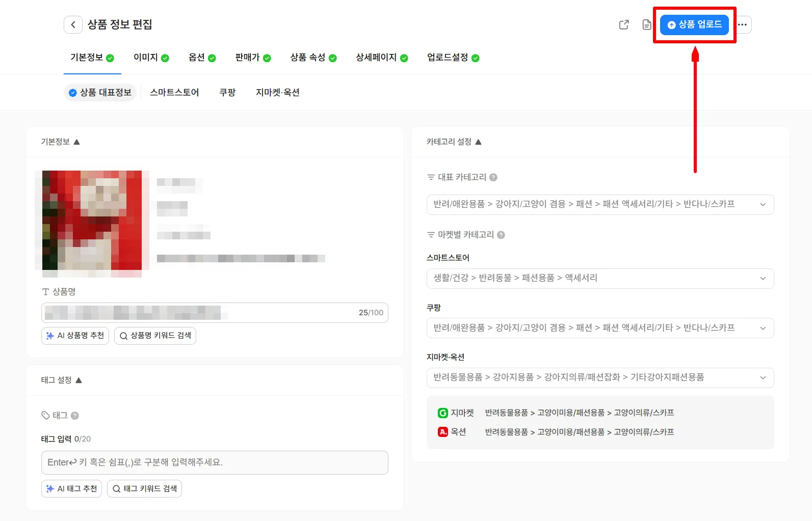
Task: Go back using the left chevron button
Action: [73, 24]
